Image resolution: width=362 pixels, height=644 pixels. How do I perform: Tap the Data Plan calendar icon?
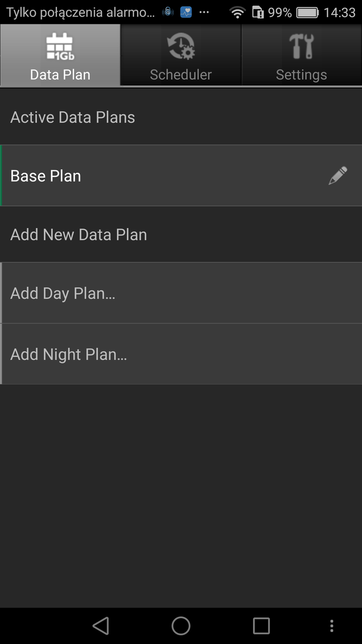point(60,47)
